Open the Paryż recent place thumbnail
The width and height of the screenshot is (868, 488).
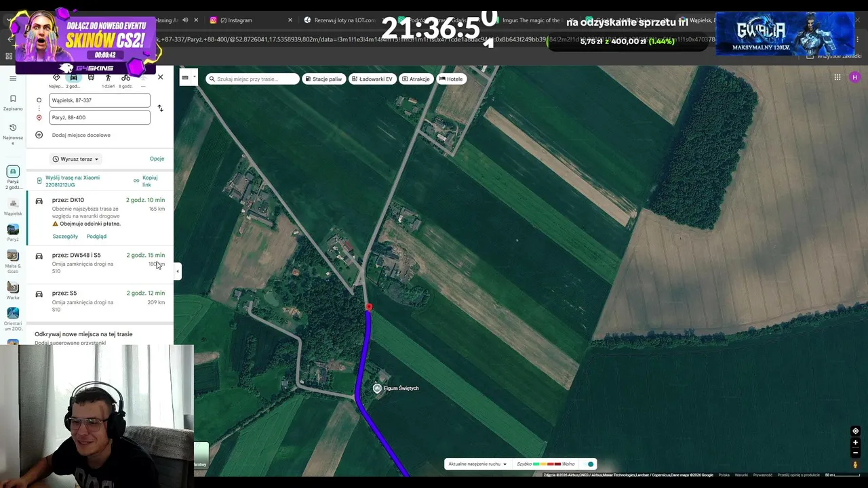click(13, 232)
